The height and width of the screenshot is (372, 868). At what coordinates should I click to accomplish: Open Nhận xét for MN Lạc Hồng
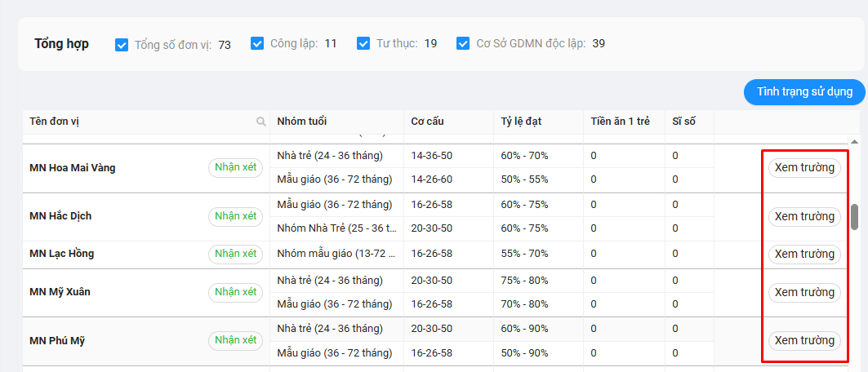click(235, 254)
